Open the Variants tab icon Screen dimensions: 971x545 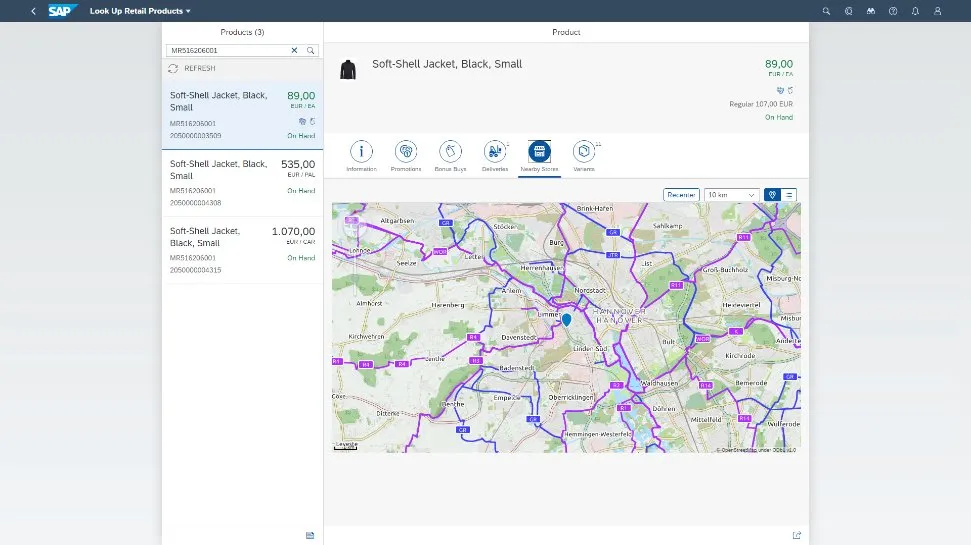coord(583,151)
